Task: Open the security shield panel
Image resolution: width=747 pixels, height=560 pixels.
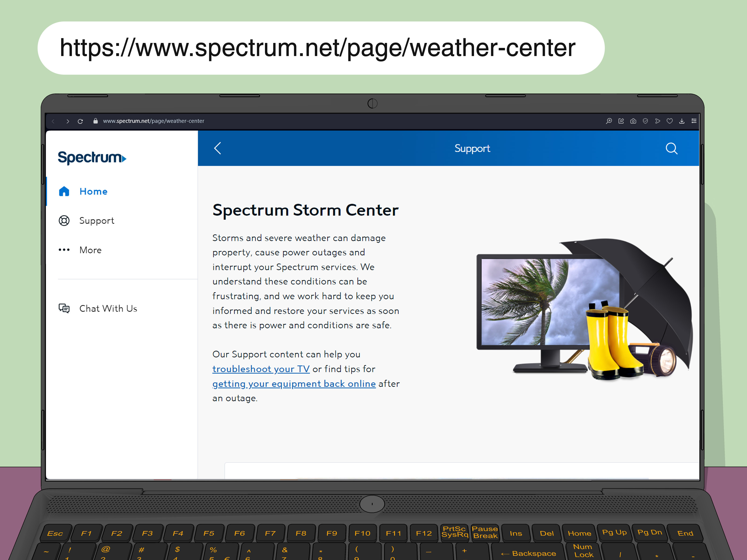Action: (x=645, y=121)
